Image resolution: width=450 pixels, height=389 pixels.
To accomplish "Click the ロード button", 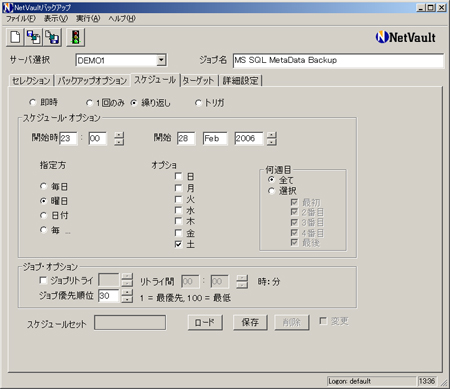I will [205, 323].
